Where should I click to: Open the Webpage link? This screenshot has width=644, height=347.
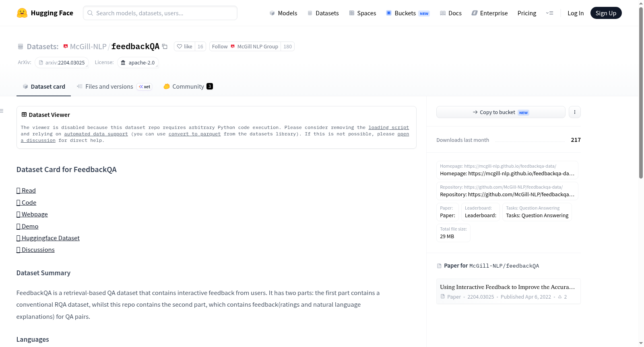click(x=32, y=214)
